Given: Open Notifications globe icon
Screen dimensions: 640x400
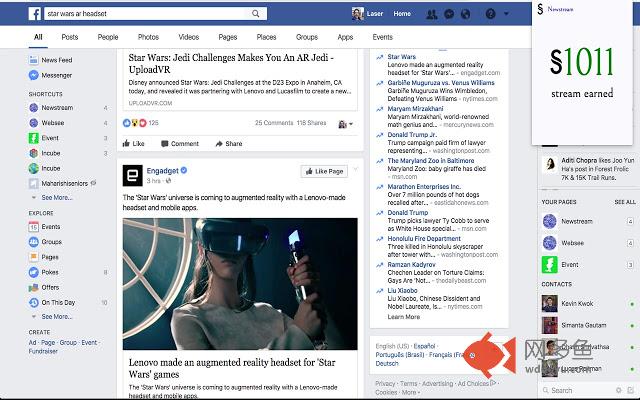Looking at the screenshot, I should [465, 14].
